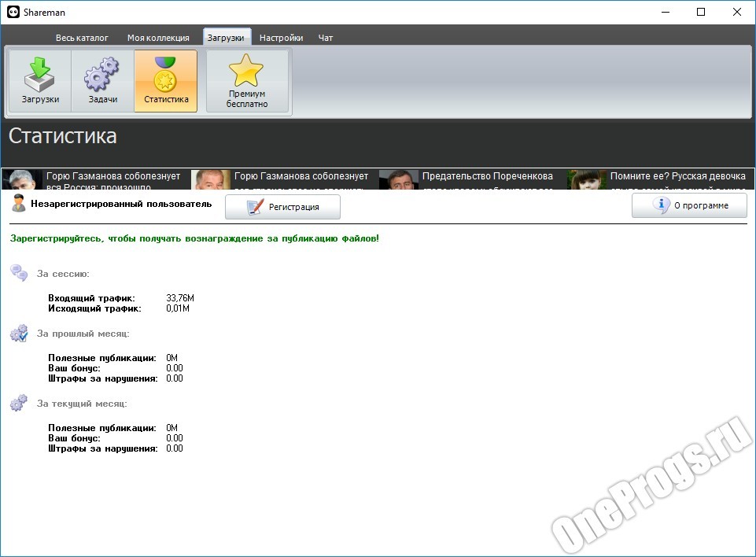Screen dimensions: 756x557
Task: Click the Исходящий трафик label
Action: coord(94,308)
